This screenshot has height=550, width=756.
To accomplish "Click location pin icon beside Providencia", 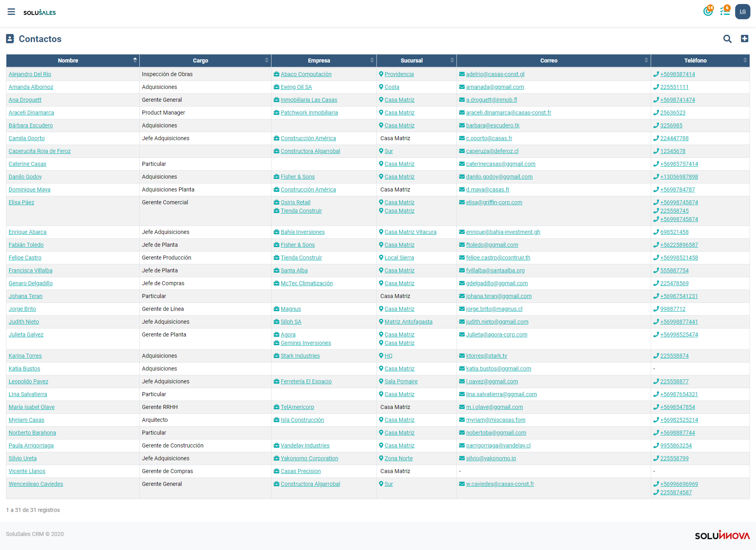I will (381, 74).
